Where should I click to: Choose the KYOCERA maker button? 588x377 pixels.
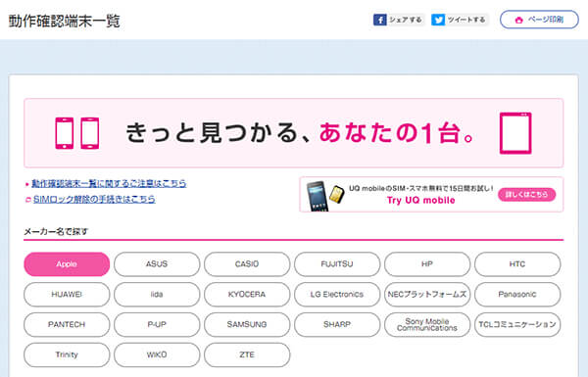coord(247,295)
